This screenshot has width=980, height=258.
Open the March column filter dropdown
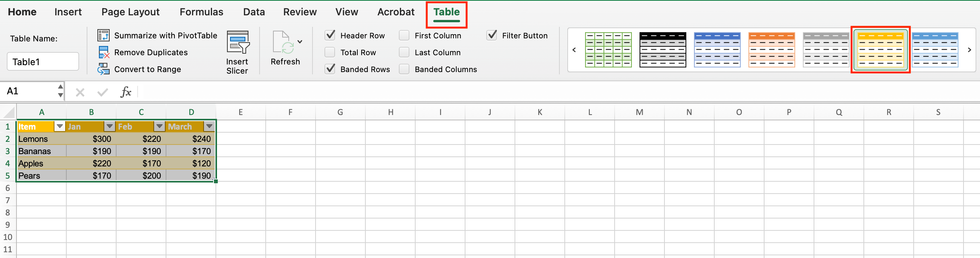click(209, 126)
